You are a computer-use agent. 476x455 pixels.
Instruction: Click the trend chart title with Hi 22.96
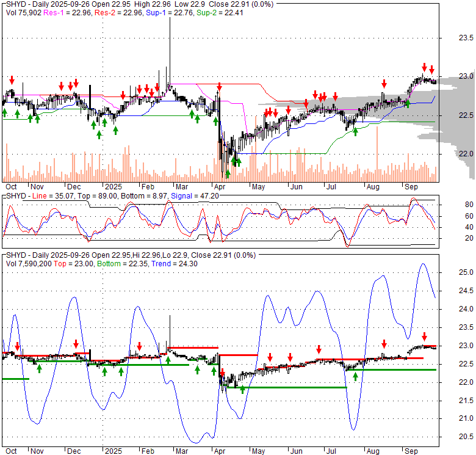click(x=131, y=255)
